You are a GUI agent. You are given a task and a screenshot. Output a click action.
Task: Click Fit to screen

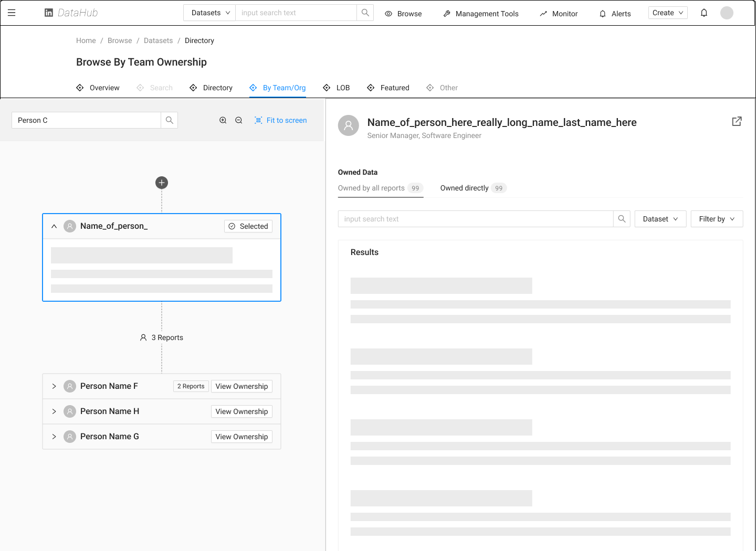[281, 120]
